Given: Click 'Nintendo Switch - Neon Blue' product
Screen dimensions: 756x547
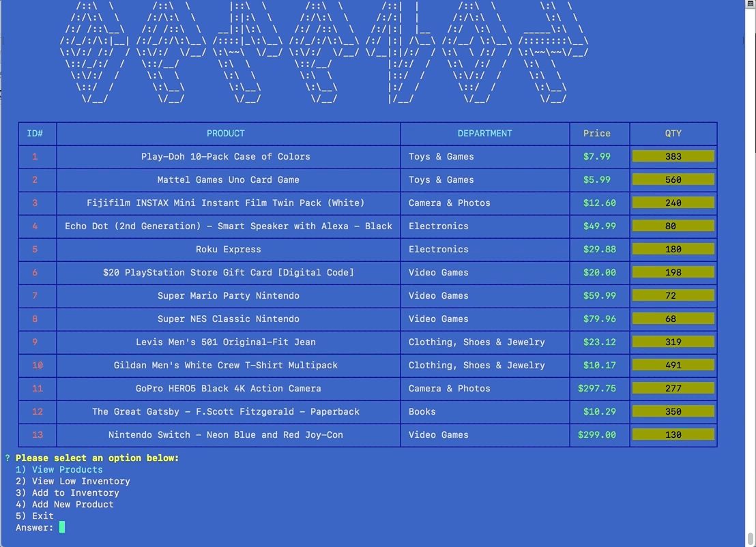Looking at the screenshot, I should [226, 434].
